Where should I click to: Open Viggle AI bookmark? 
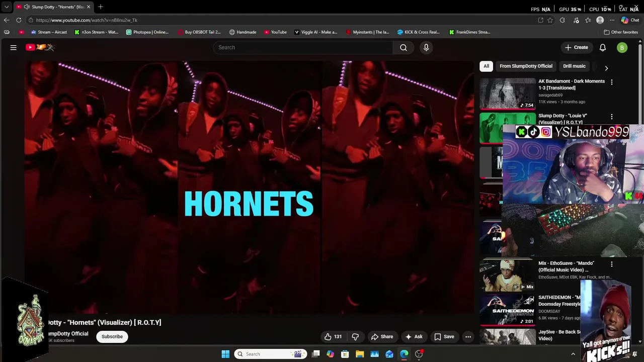pos(316,32)
